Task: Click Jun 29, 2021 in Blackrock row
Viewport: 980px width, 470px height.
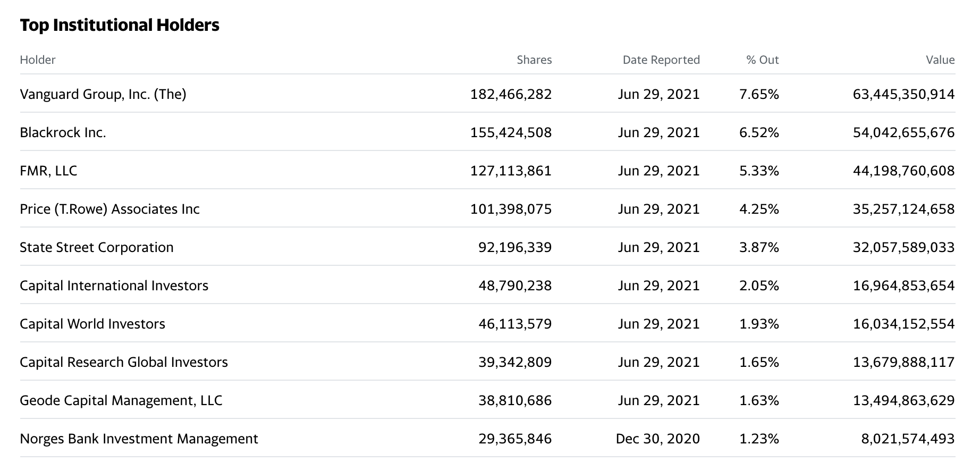Action: click(659, 132)
